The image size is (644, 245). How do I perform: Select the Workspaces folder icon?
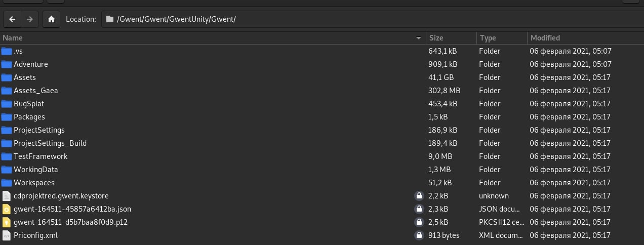[x=7, y=183]
